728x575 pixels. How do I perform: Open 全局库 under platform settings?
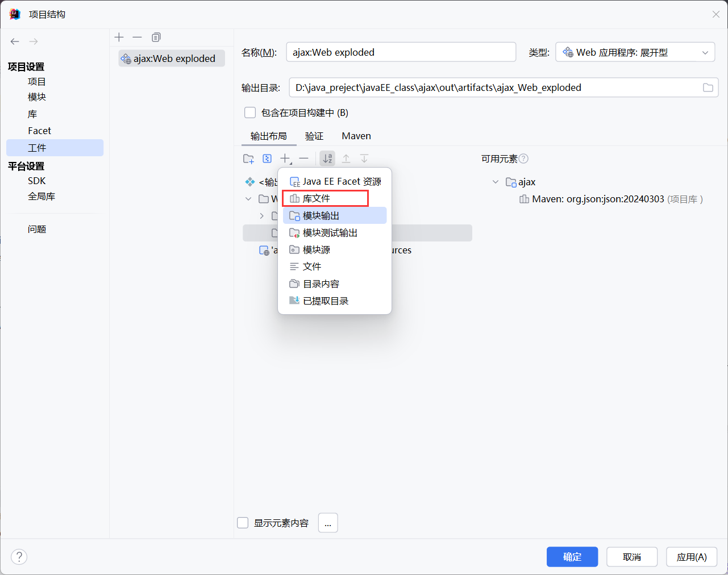(41, 197)
